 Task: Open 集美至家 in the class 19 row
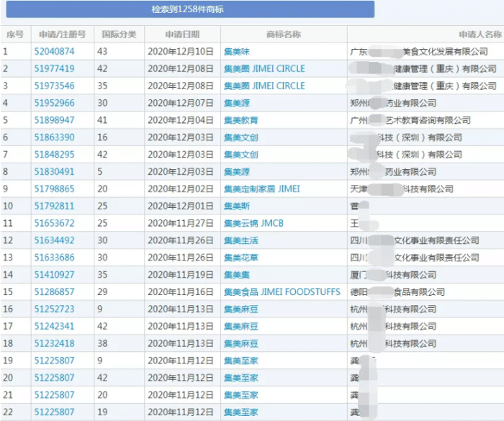(240, 412)
